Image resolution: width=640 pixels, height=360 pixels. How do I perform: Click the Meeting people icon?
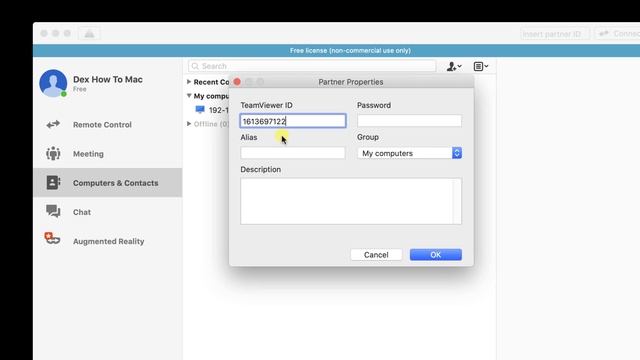pos(53,154)
